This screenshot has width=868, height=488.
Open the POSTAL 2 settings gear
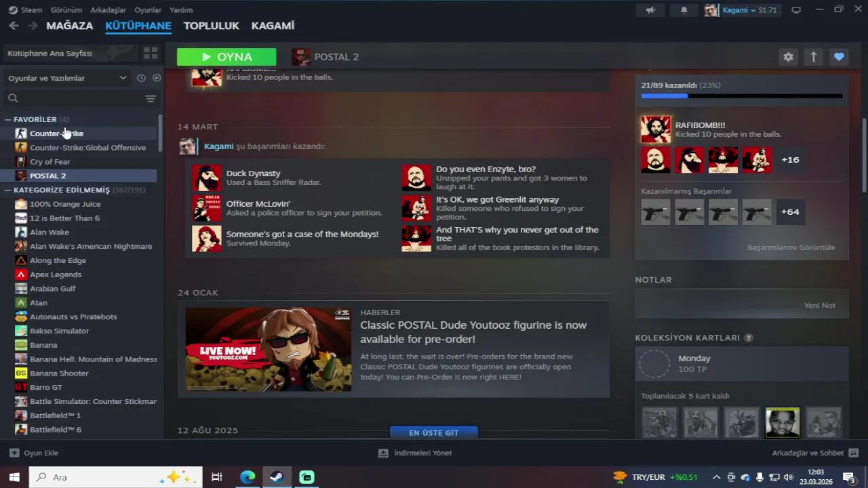pos(788,57)
